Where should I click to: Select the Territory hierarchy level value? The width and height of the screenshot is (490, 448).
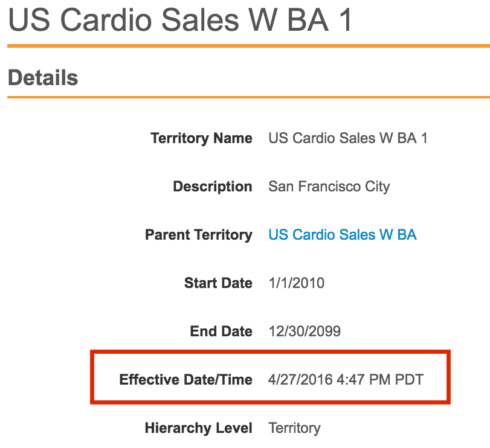coord(294,428)
